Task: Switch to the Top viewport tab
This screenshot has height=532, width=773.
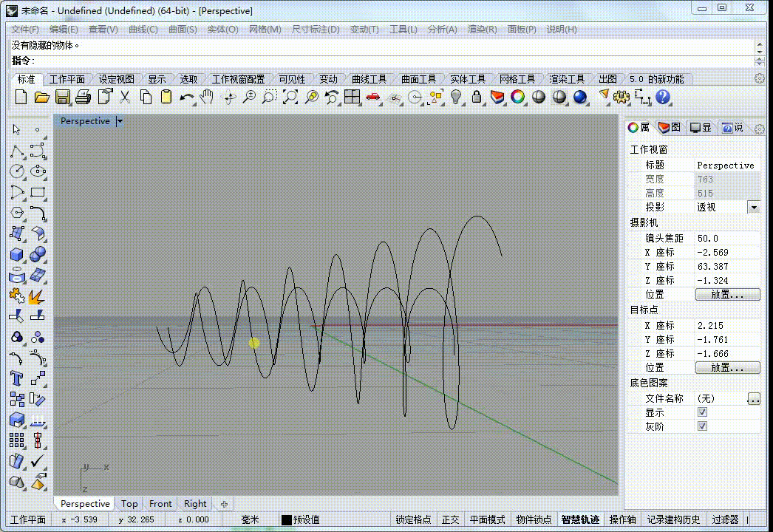Action: [x=129, y=503]
